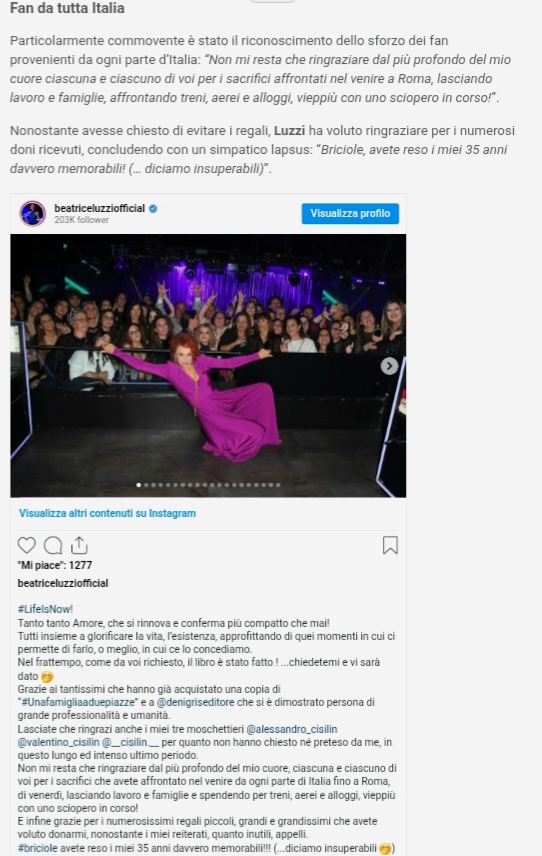Open #Unafamigliaaduepiazze hashtag link
This screenshot has height=856, width=542.
tap(78, 703)
